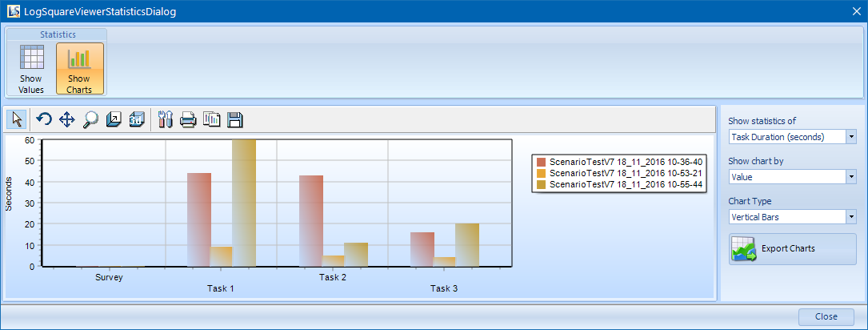Activate the move/pan chart tool

[x=67, y=120]
